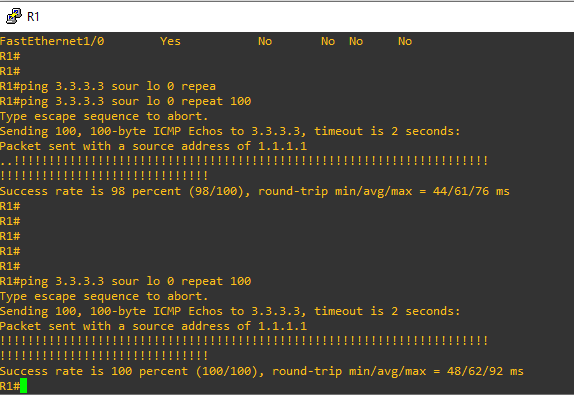This screenshot has height=395, width=574.
Task: Click the green terminal cursor block
Action: click(x=23, y=386)
